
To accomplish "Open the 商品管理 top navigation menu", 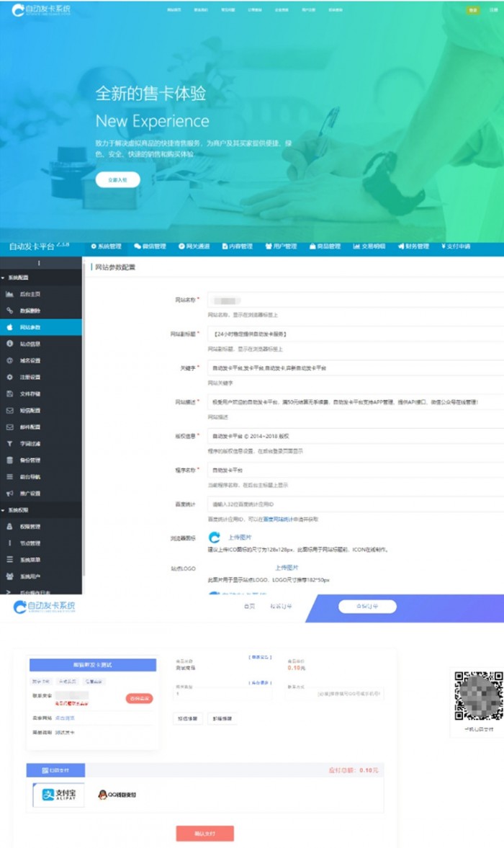I will pos(325,246).
